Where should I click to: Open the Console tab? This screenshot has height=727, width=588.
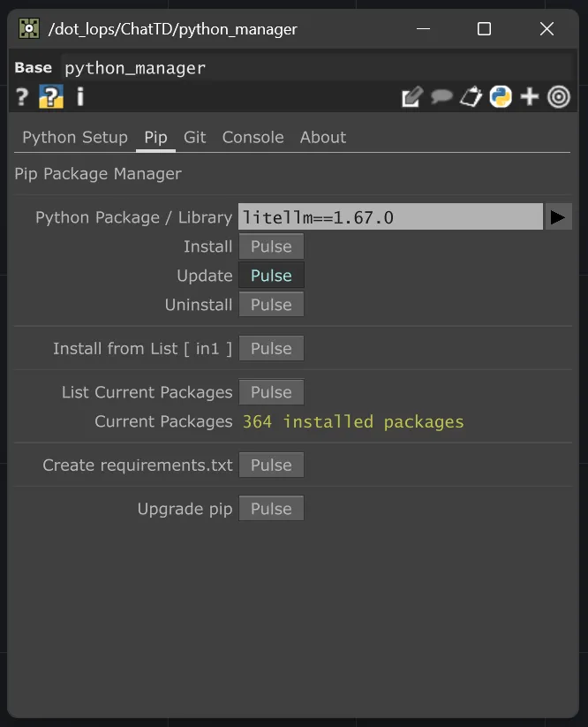(x=253, y=137)
